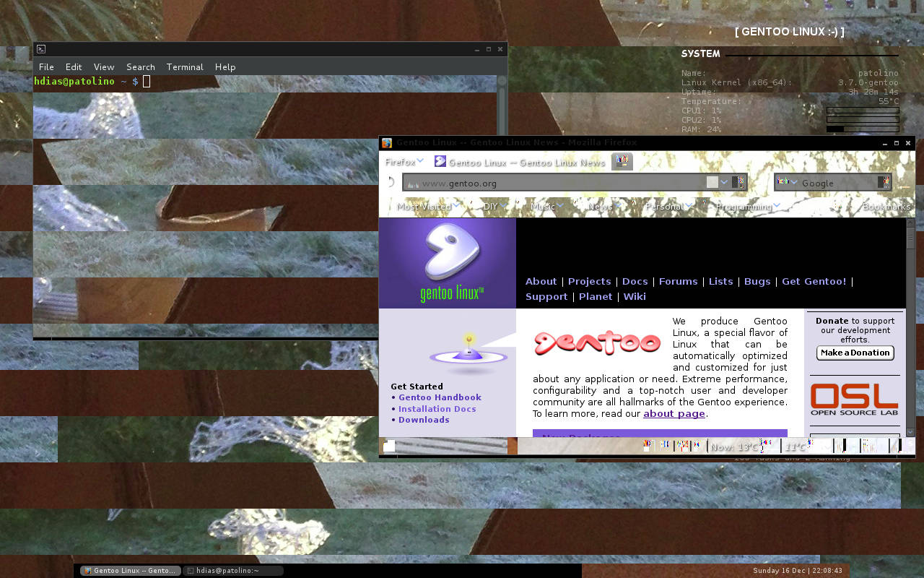Click the red Gentoo wordmark image
The height and width of the screenshot is (578, 924).
click(597, 343)
